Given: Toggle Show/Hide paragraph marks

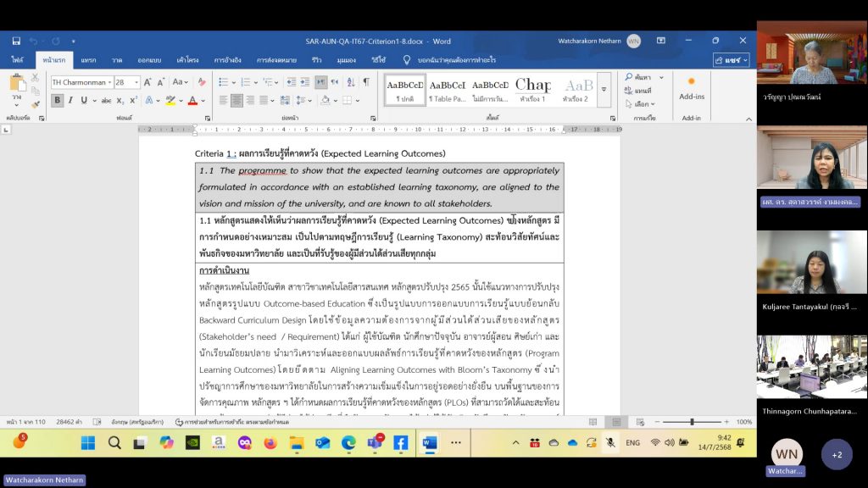Looking at the screenshot, I should [x=366, y=82].
